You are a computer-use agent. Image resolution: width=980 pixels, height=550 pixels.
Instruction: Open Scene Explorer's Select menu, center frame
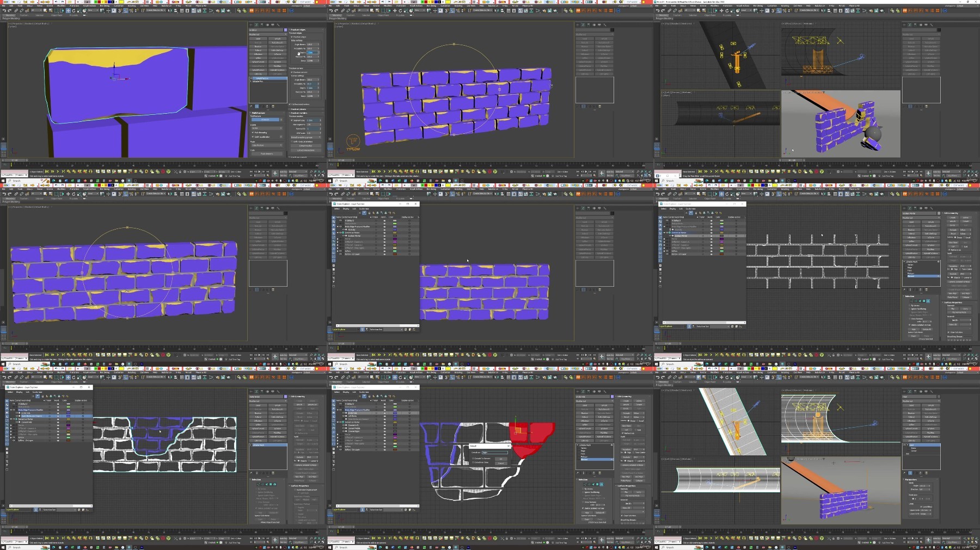337,208
